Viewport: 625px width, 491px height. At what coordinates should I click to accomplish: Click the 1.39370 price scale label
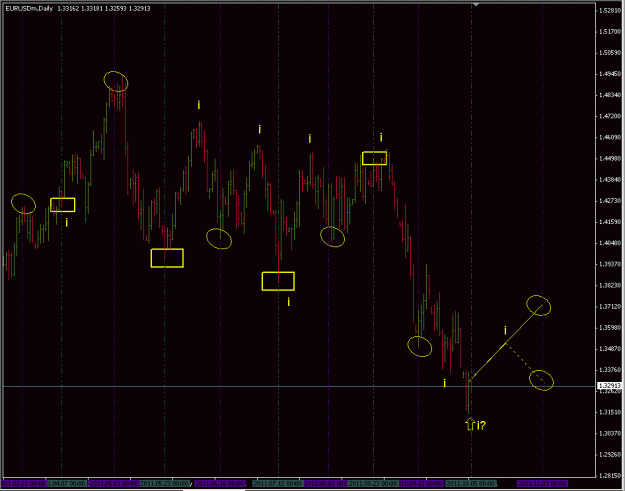click(610, 264)
